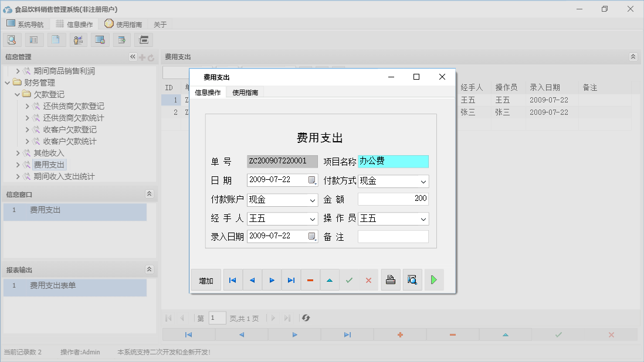Select the search/query icon on the main toolbar
The image size is (644, 362).
[12, 39]
